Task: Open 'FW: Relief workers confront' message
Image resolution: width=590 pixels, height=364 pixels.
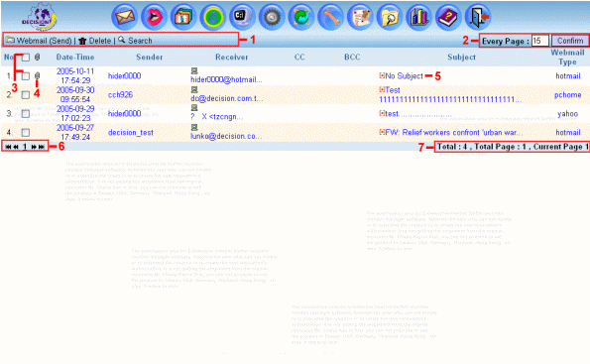Action: (454, 133)
